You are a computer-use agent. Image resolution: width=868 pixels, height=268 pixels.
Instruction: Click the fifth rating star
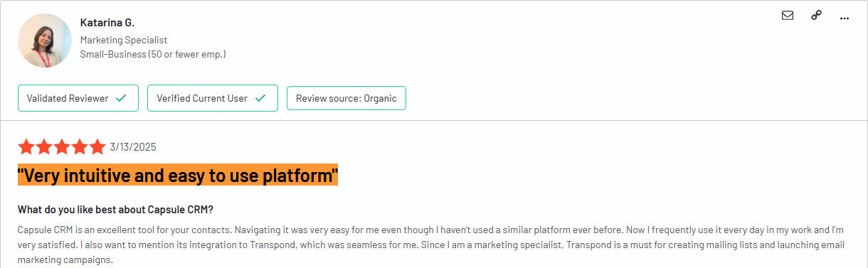(x=97, y=147)
